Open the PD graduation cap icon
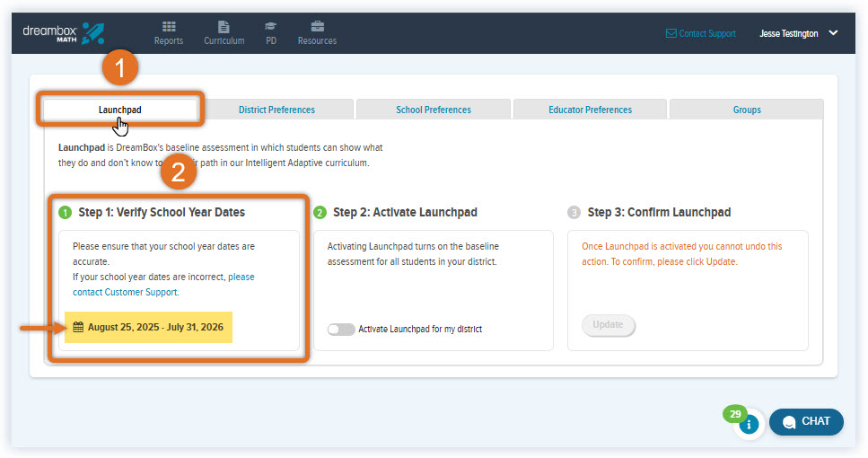The height and width of the screenshot is (458, 868). 271,27
